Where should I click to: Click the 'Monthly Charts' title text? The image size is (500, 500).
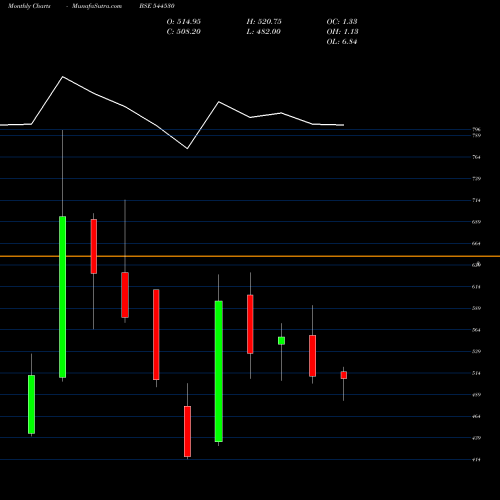tap(29, 6)
